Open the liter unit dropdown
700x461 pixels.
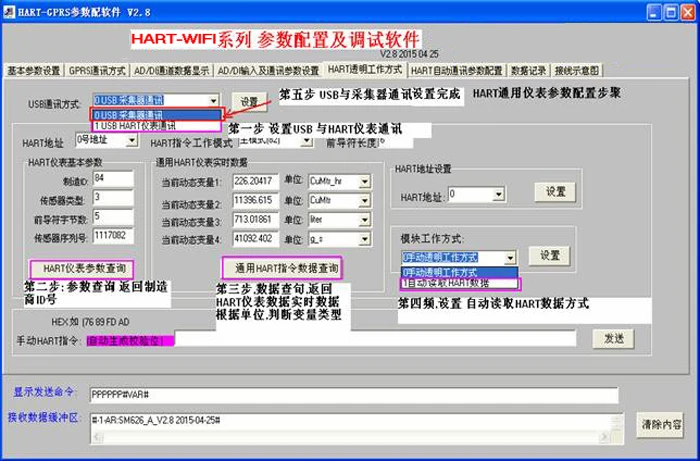[365, 220]
